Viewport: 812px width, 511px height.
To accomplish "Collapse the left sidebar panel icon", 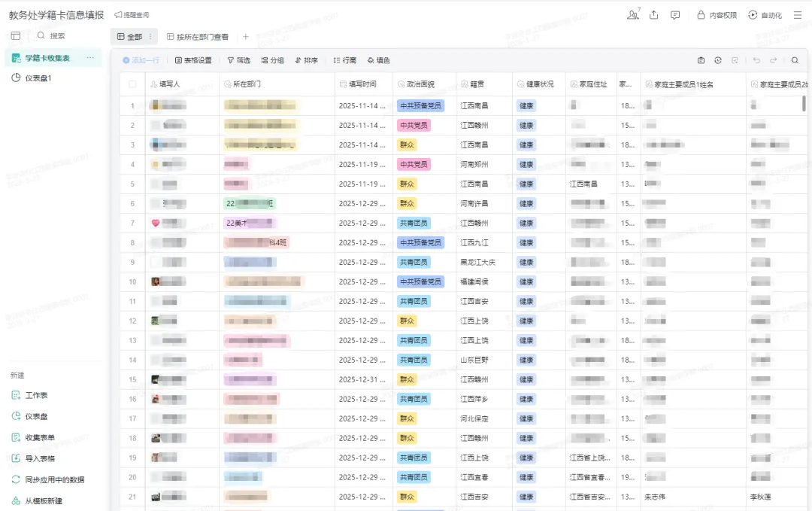I will (x=16, y=35).
